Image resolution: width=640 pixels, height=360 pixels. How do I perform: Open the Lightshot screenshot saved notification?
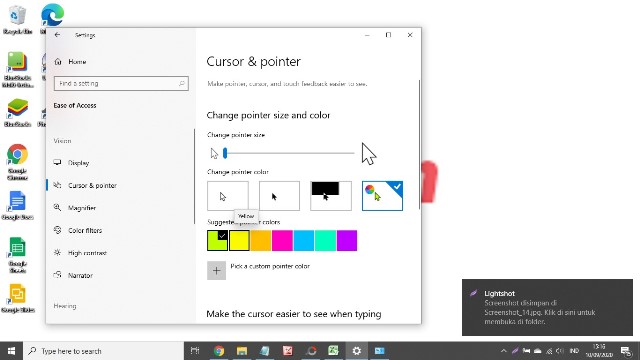[547, 307]
